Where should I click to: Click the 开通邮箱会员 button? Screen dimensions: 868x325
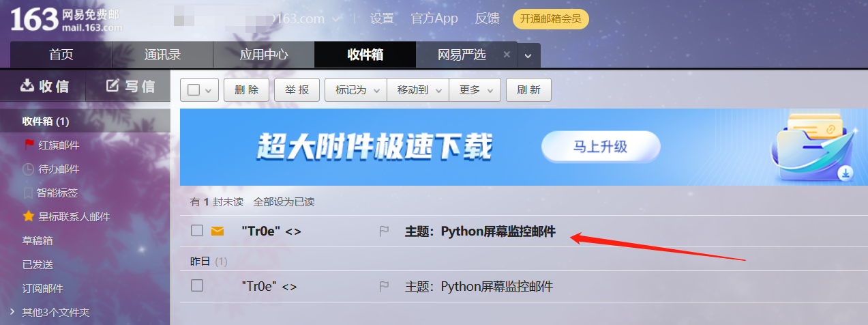coord(551,19)
